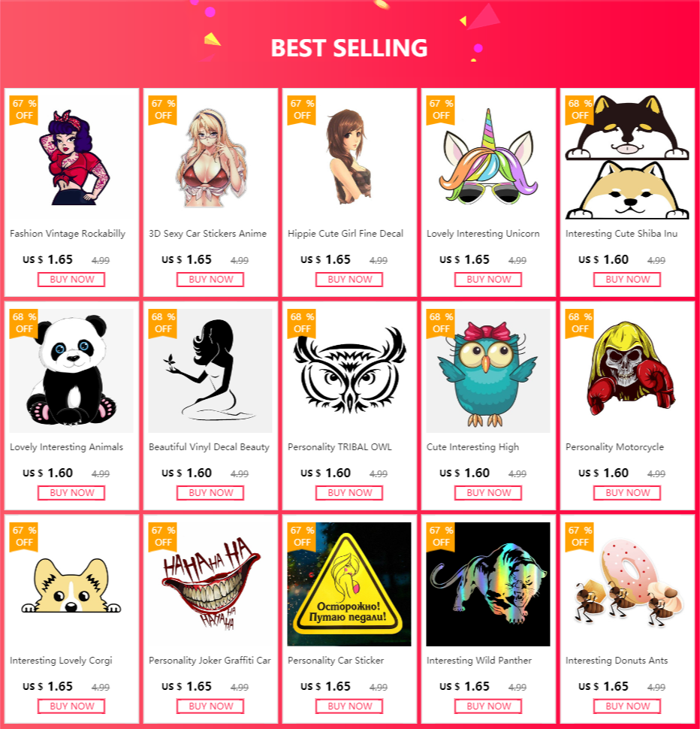Open the Fashion Vintage Rockabilly sticker image
700x729 pixels.
pos(71,157)
